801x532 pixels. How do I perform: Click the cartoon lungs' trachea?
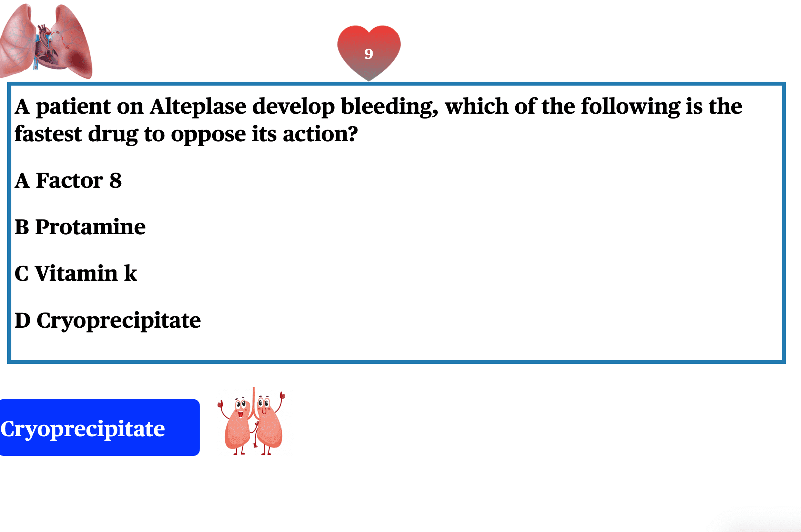(254, 403)
